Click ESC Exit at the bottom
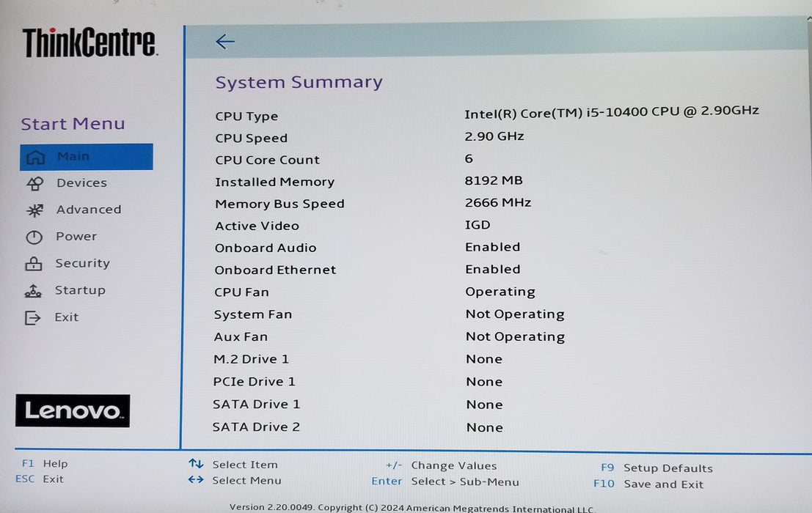This screenshot has height=513, width=812. click(40, 479)
